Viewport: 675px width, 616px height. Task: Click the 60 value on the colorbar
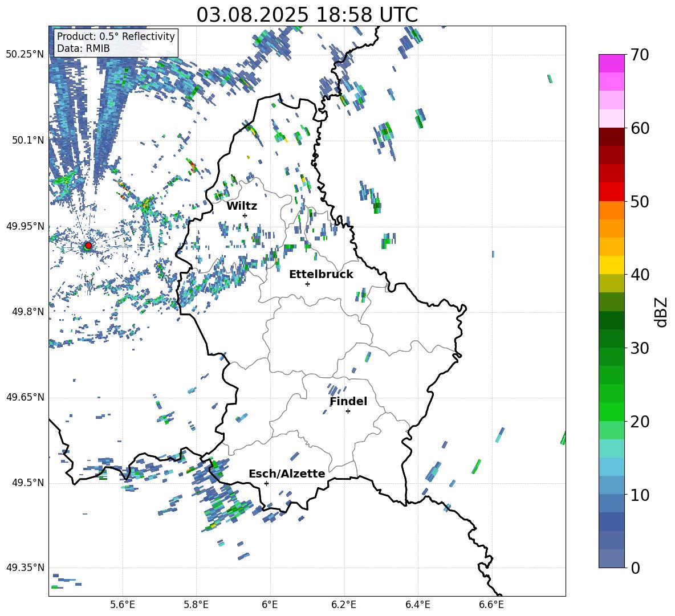click(640, 128)
